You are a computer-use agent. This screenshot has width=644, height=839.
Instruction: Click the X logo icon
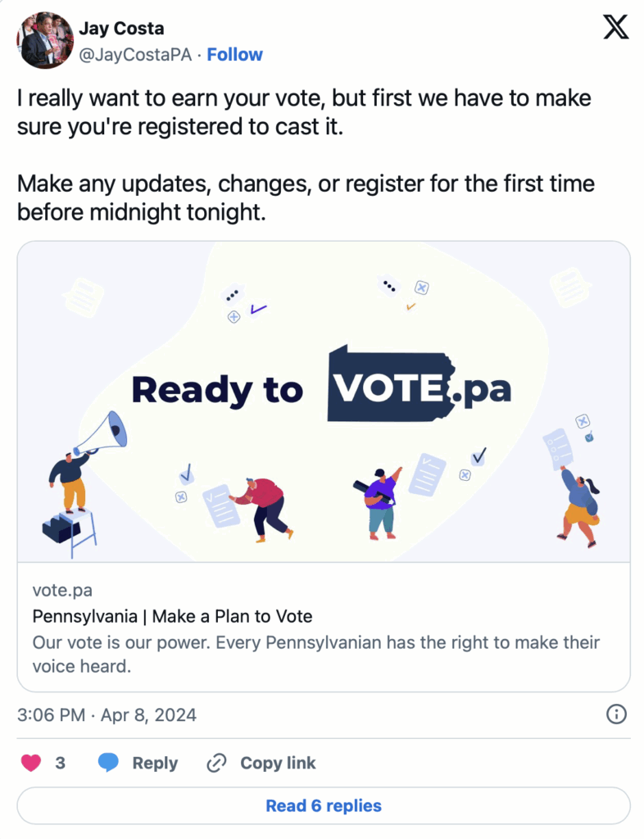tap(615, 27)
